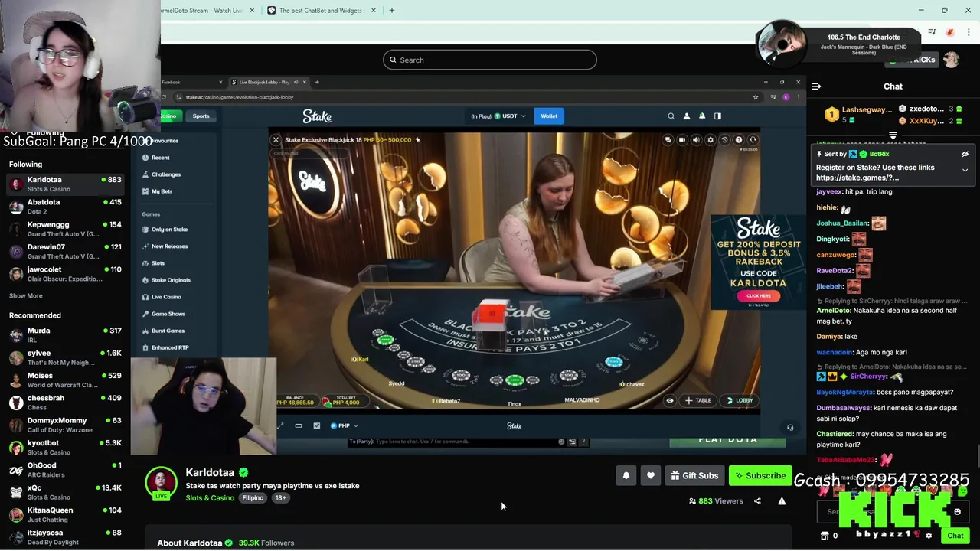Click the Filipino language tag
Viewport: 980px width, 551px height.
click(x=253, y=498)
